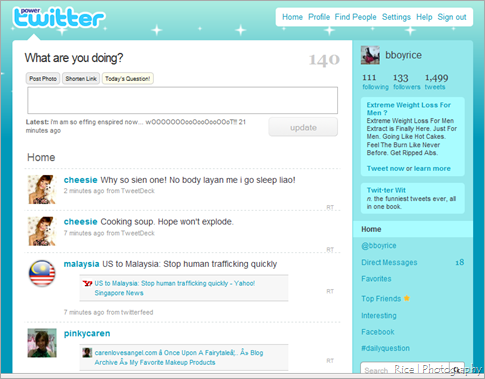Screen dimensions: 485x379
Task: Click Sign out in the top navigation
Action: [x=452, y=17]
